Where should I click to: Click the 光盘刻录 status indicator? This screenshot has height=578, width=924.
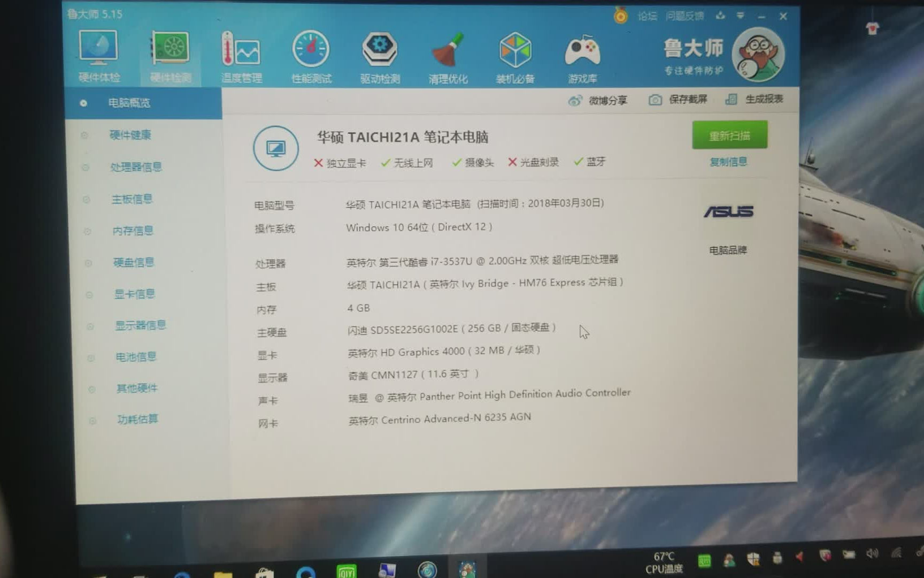(x=533, y=162)
